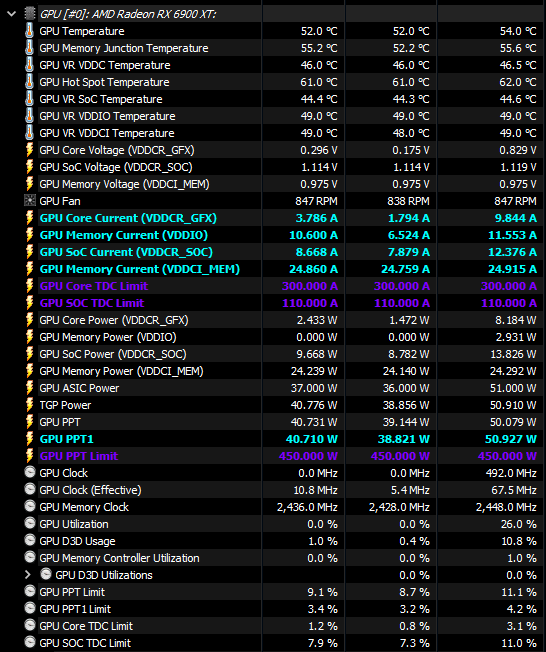This screenshot has height=652, width=546.
Task: Click the 26.0 % GPU Utilization value
Action: tap(519, 524)
